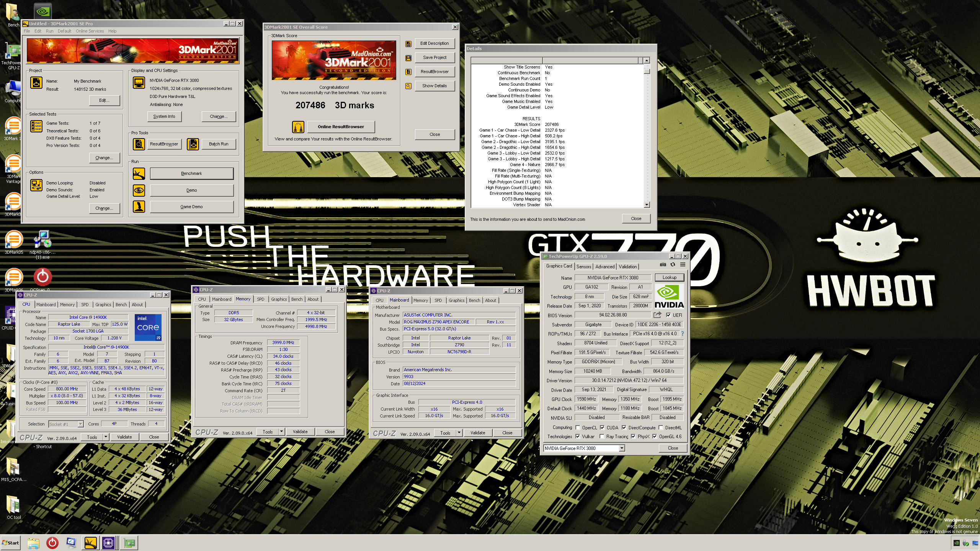Viewport: 980px width, 551px height.
Task: Toggle the PhysX checkbox in GPU-Z
Action: 633,437
